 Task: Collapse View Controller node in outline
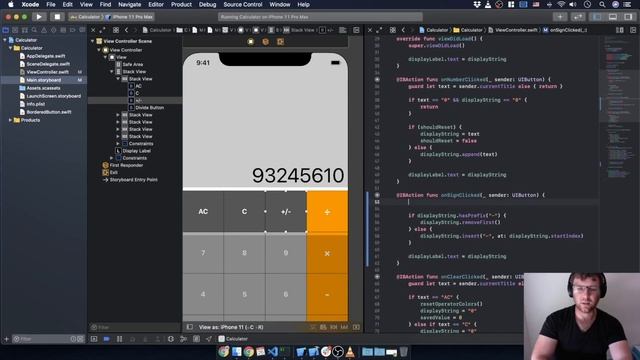coord(99,50)
